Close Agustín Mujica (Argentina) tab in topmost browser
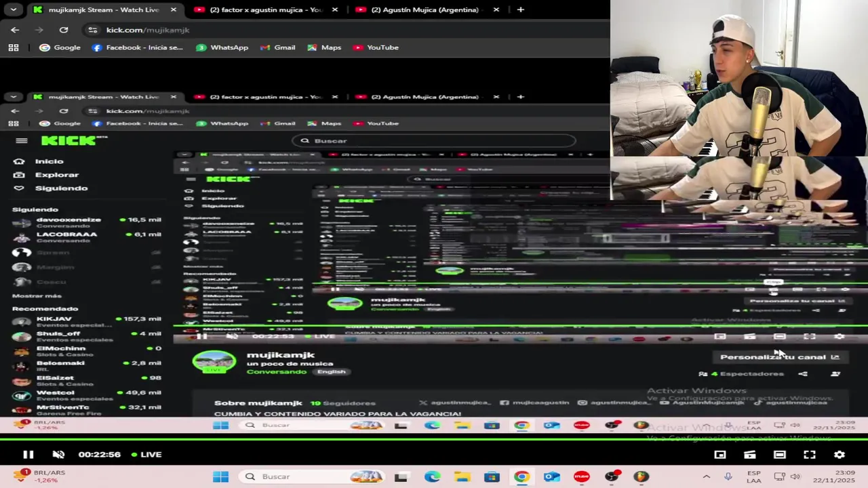Screen dimensions: 868x488 coord(496,9)
